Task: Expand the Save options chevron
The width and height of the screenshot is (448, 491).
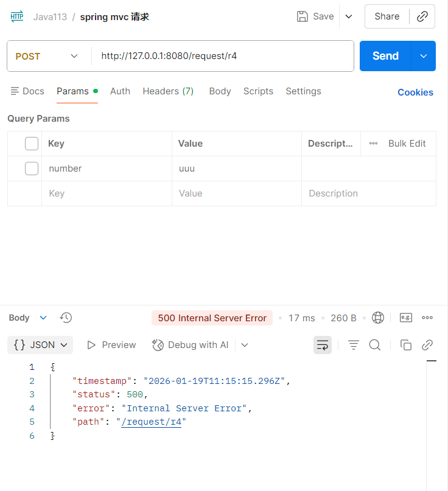Action: 349,16
